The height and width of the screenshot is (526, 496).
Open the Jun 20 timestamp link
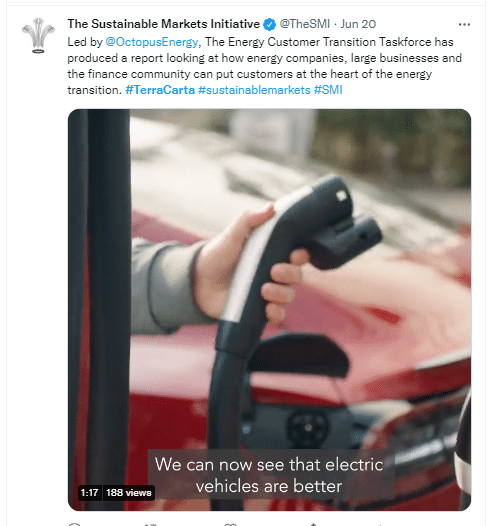pos(358,24)
